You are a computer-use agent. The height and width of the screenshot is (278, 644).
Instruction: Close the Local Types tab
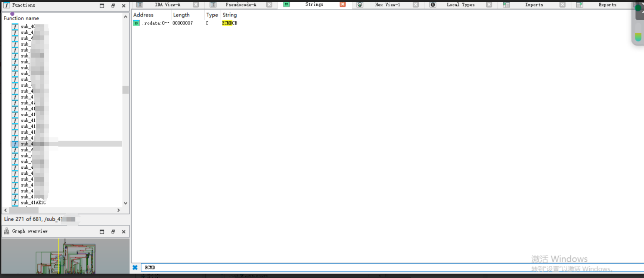(x=489, y=5)
